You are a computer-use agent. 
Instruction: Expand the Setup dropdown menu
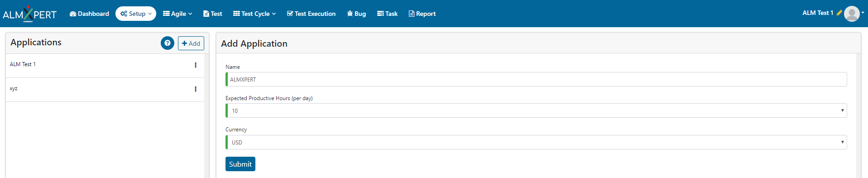pyautogui.click(x=136, y=14)
